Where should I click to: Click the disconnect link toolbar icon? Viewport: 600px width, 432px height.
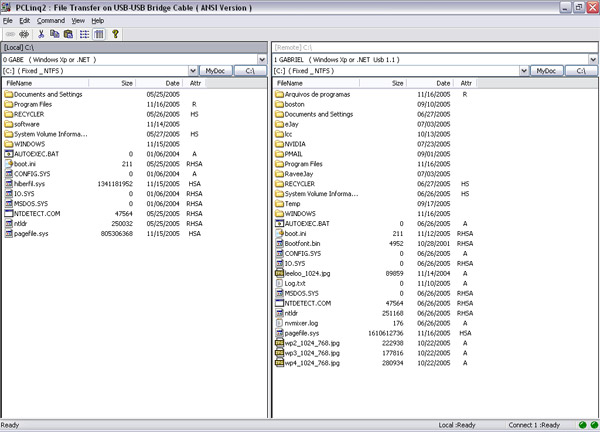click(x=24, y=33)
